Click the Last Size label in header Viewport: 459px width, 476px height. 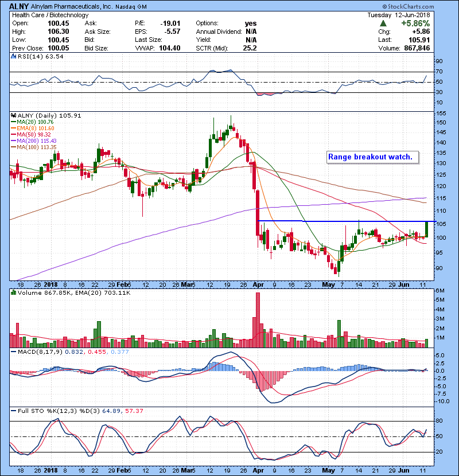(x=149, y=40)
